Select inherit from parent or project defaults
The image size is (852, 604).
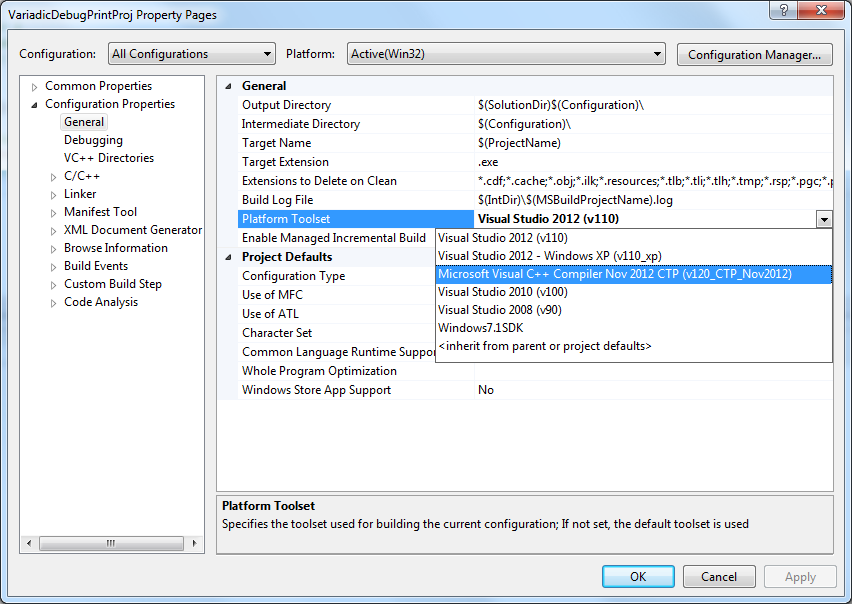(634, 346)
